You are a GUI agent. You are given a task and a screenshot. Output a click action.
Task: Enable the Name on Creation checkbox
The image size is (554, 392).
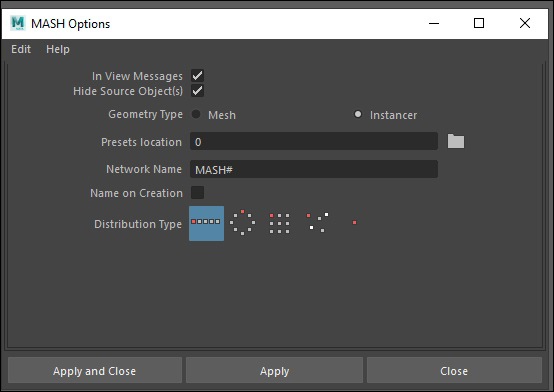click(x=198, y=193)
